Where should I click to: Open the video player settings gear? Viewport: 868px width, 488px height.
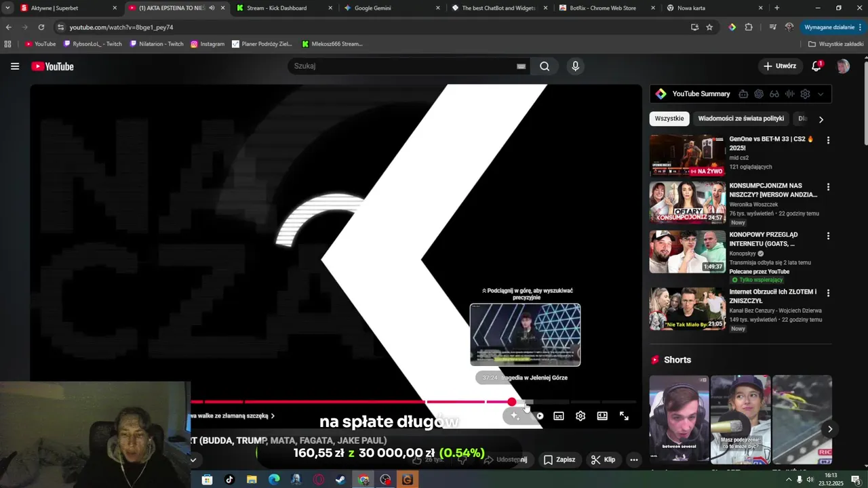[580, 416]
